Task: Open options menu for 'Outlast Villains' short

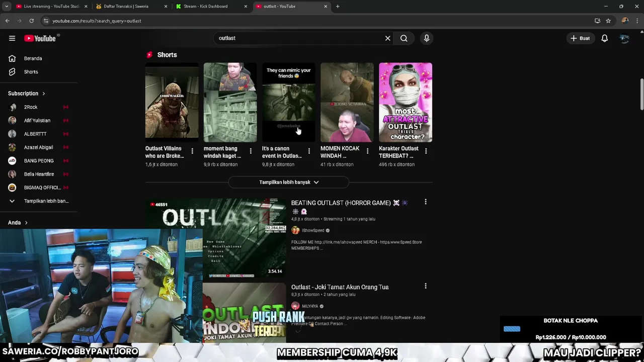Action: click(192, 151)
